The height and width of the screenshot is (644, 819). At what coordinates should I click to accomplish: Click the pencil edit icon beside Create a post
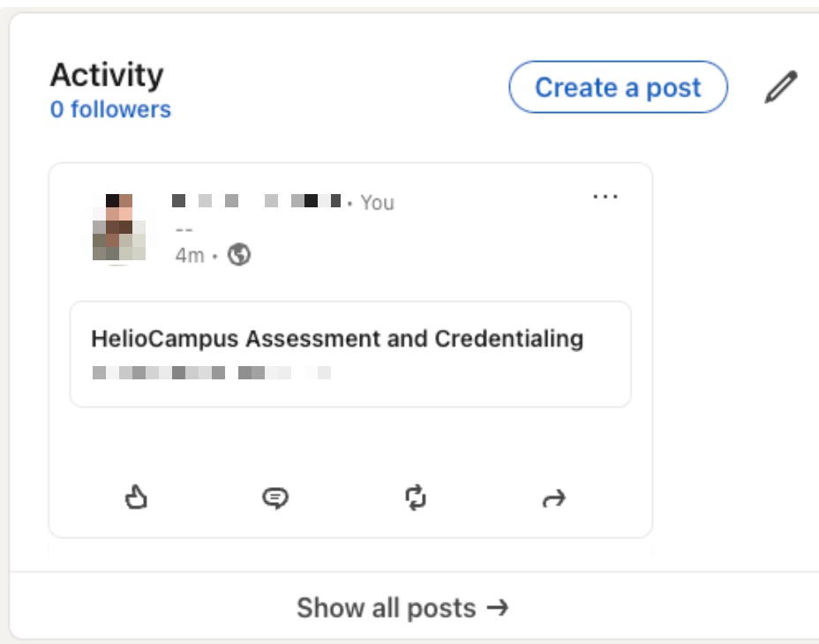(780, 88)
